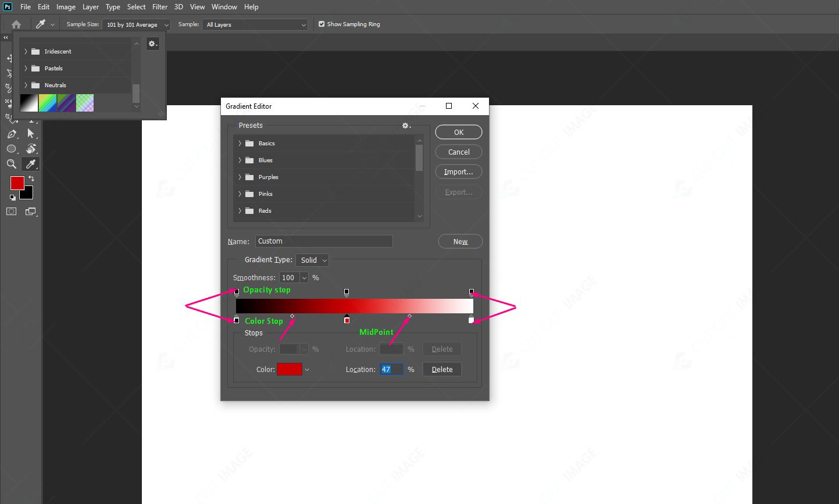Click the Name field containing Custom
839x504 pixels.
[x=324, y=241]
